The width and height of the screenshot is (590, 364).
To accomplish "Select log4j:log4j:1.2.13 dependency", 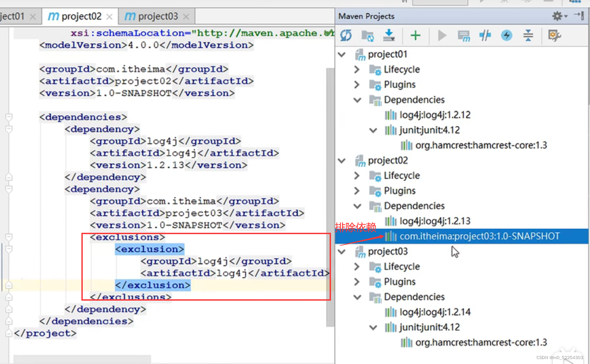I will tap(435, 221).
